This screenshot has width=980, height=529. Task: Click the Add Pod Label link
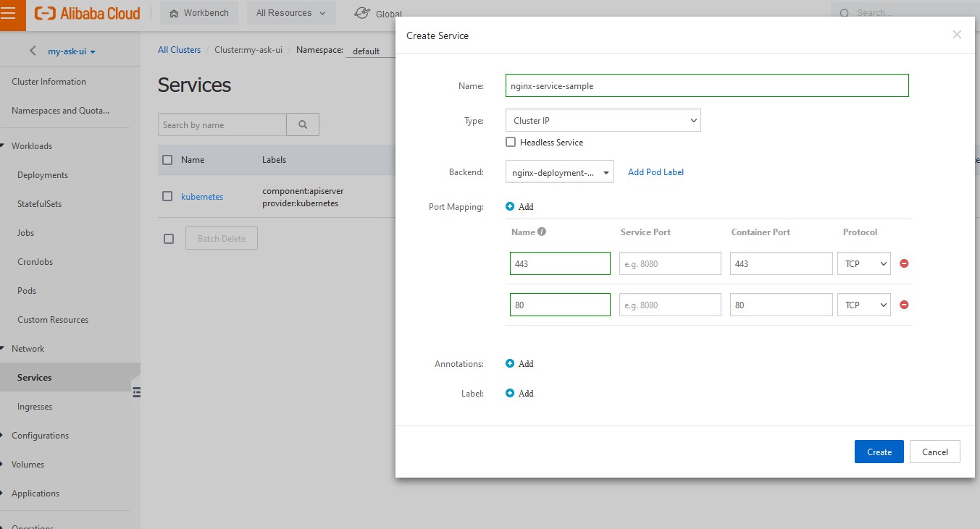point(656,172)
